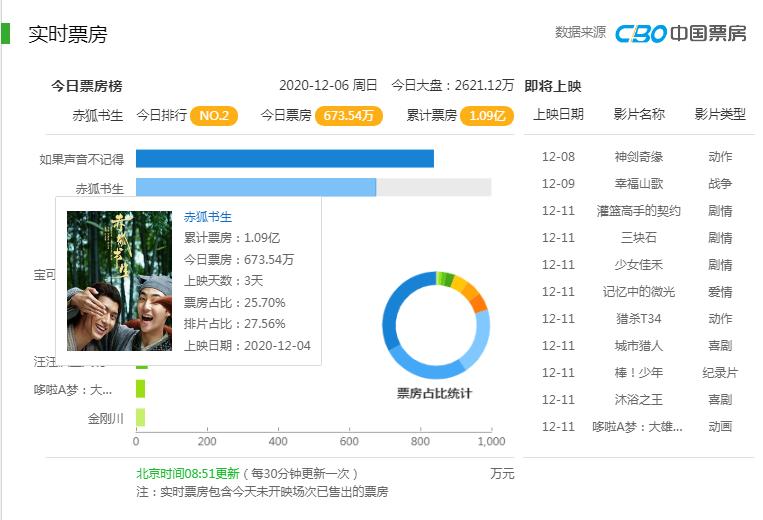Screen dimensions: 763x520
Task: Open upcoming film 灌篮高手的契约
Action: 638,211
